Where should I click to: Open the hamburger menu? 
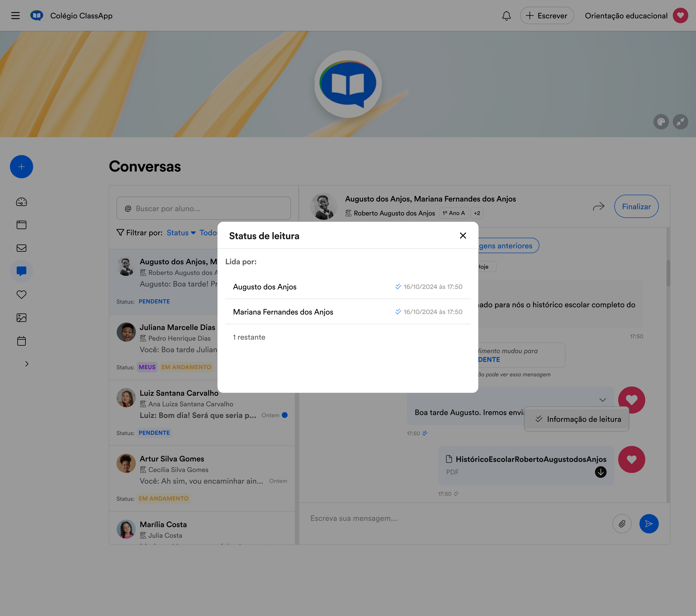point(15,16)
